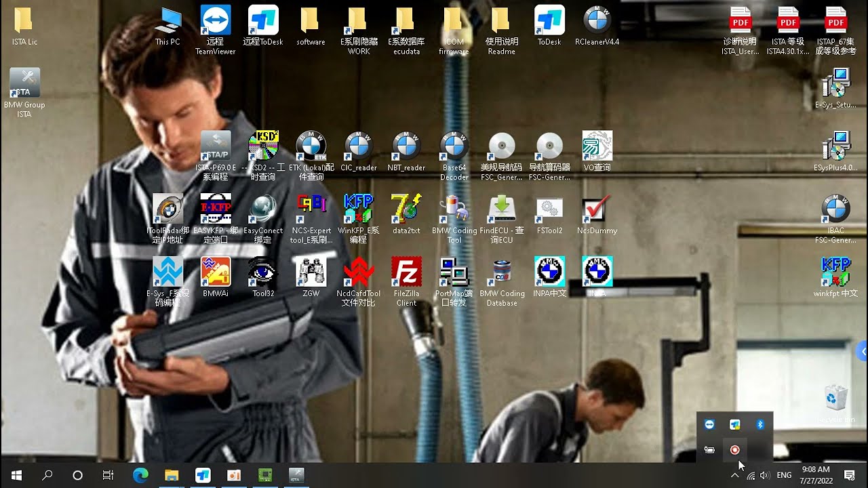Viewport: 868px width, 488px height.
Task: Open NcsDummy shortcut
Action: pyautogui.click(x=597, y=215)
